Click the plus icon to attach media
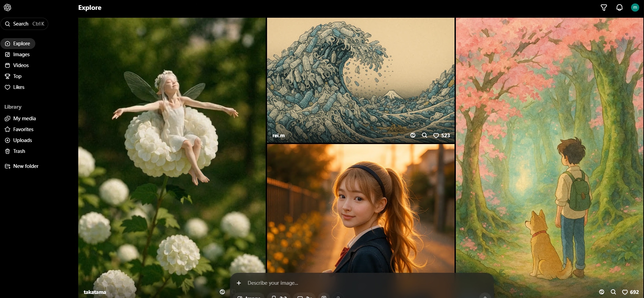 pos(239,283)
